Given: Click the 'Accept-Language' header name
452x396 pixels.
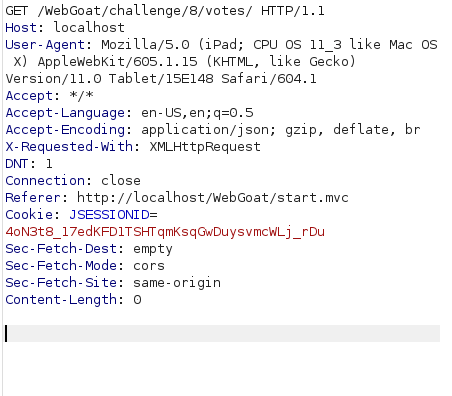Looking at the screenshot, I should point(65,113).
